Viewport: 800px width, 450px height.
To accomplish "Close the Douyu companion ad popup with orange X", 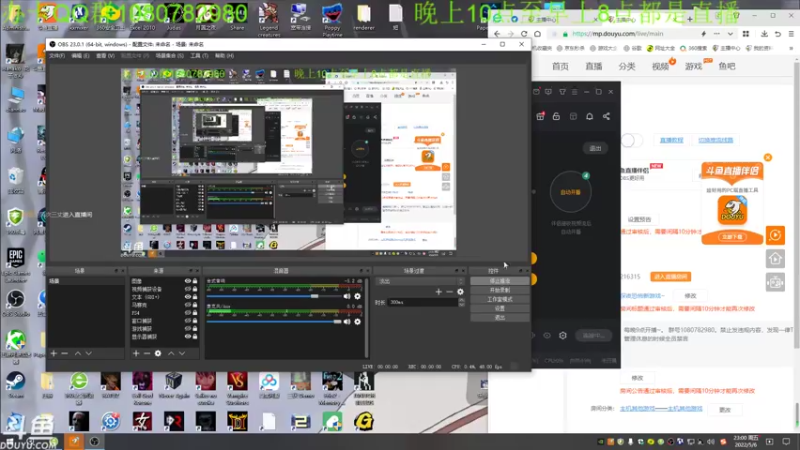I will tap(768, 157).
